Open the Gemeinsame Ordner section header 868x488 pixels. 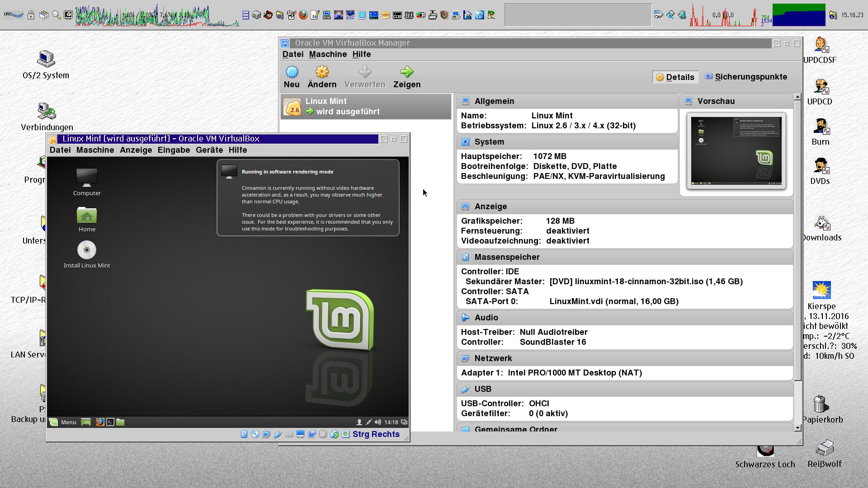(625, 427)
